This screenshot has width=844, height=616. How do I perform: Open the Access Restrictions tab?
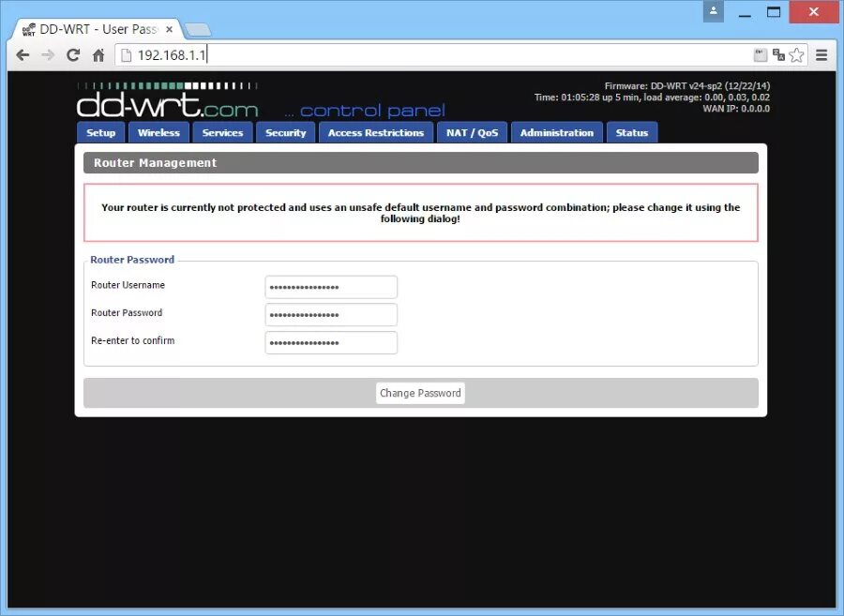[x=375, y=132]
